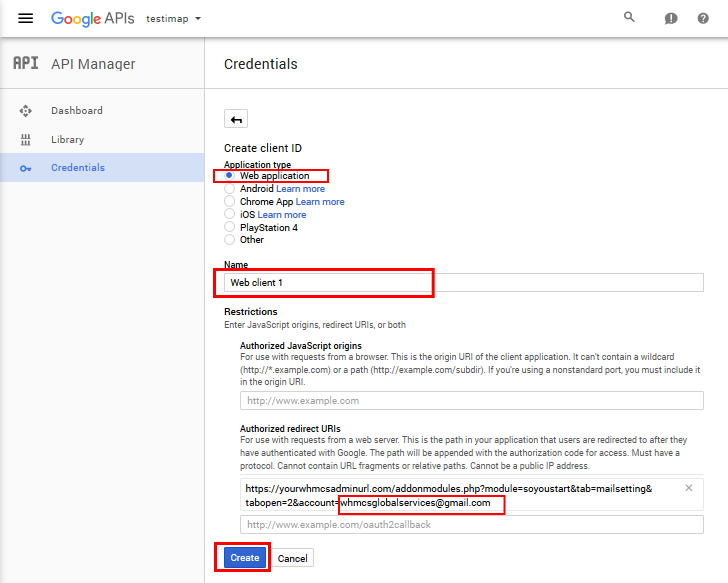Pick the Other application type option
Viewport: 728px width, 583px height.
230,240
